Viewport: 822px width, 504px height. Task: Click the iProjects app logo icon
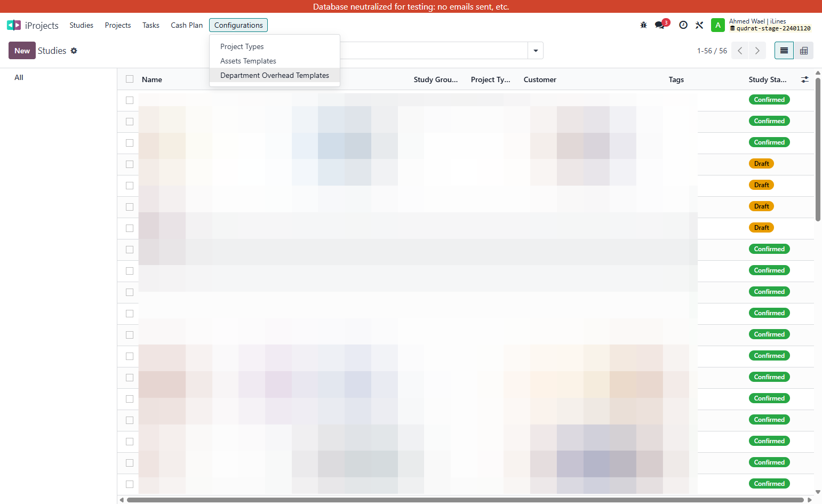[x=14, y=25]
